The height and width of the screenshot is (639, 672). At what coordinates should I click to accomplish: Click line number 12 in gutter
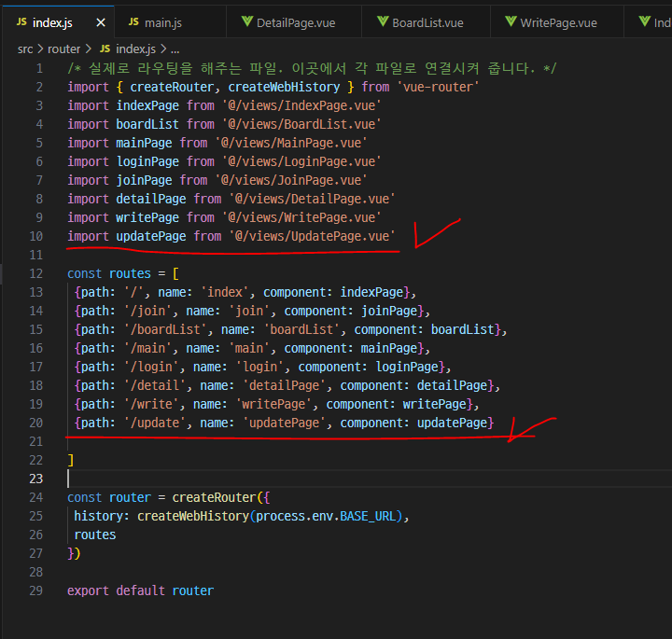(x=36, y=273)
